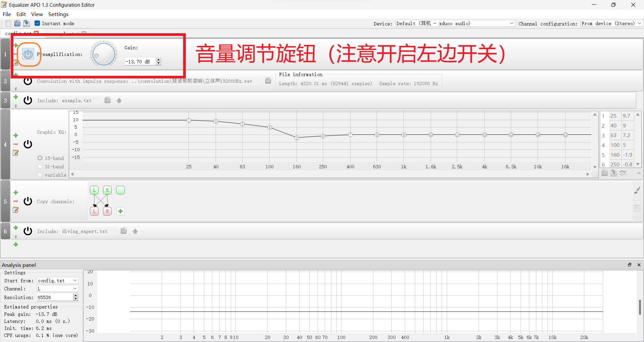
Task: Select the 31-band radio button
Action: pos(40,166)
